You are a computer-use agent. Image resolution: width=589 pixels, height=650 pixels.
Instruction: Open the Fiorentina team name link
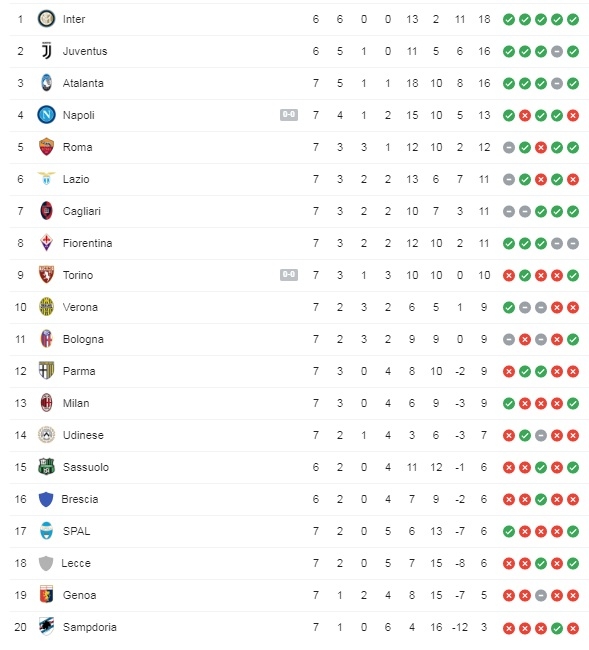(87, 243)
